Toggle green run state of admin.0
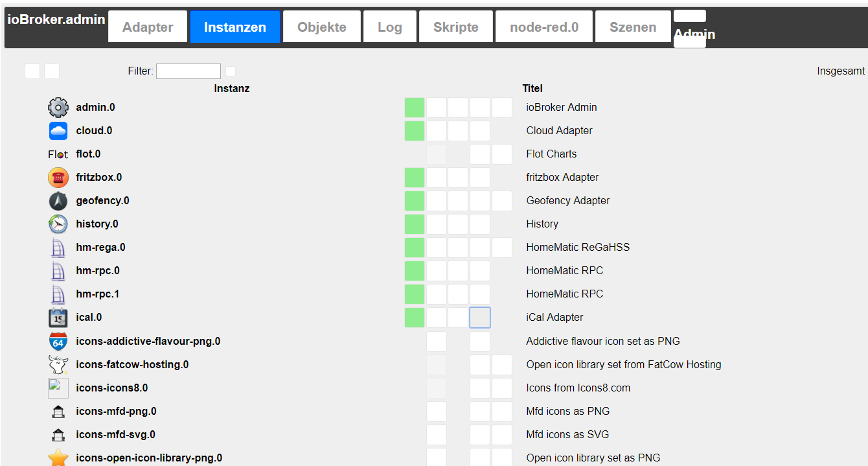The width and height of the screenshot is (868, 466). point(415,108)
